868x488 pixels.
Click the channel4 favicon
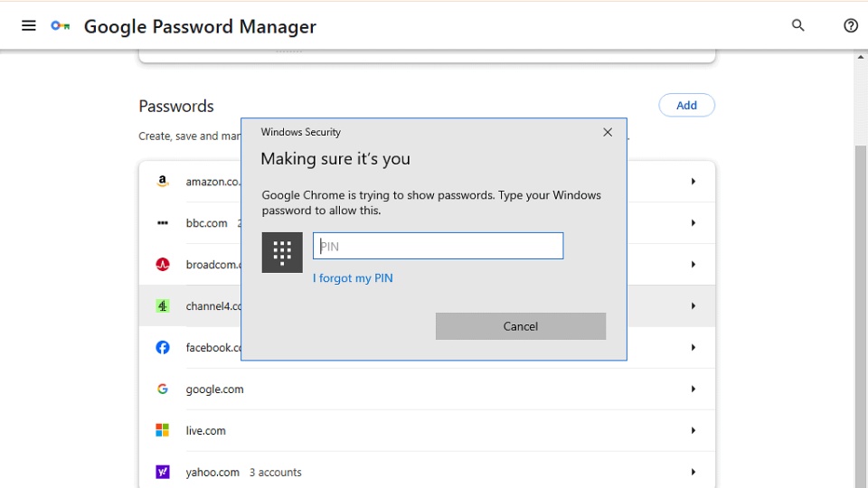coord(162,306)
